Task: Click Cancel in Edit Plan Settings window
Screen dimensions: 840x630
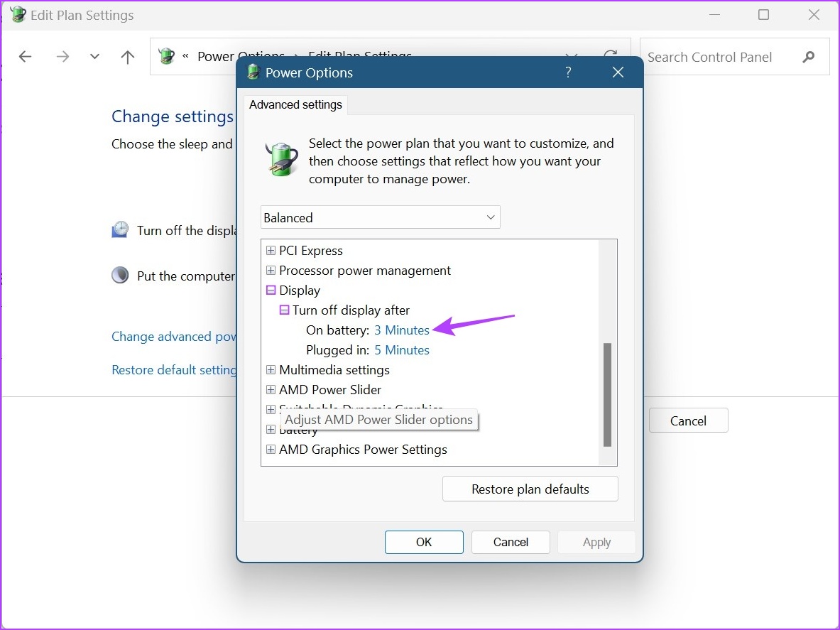Action: click(688, 420)
